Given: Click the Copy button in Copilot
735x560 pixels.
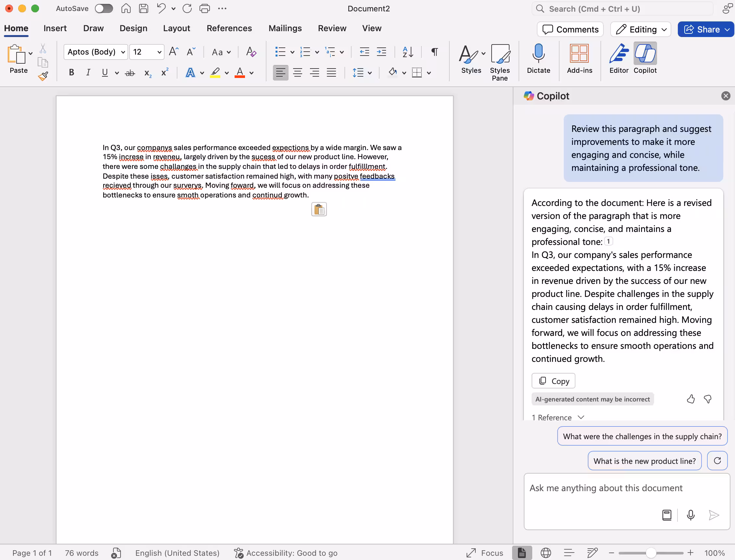Looking at the screenshot, I should [553, 381].
